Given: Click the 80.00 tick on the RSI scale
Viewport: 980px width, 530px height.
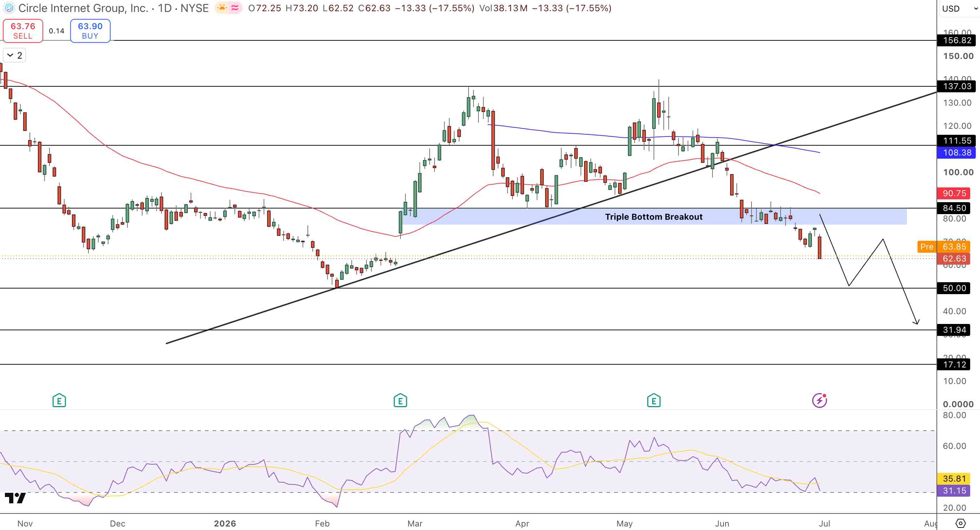Looking at the screenshot, I should (954, 415).
